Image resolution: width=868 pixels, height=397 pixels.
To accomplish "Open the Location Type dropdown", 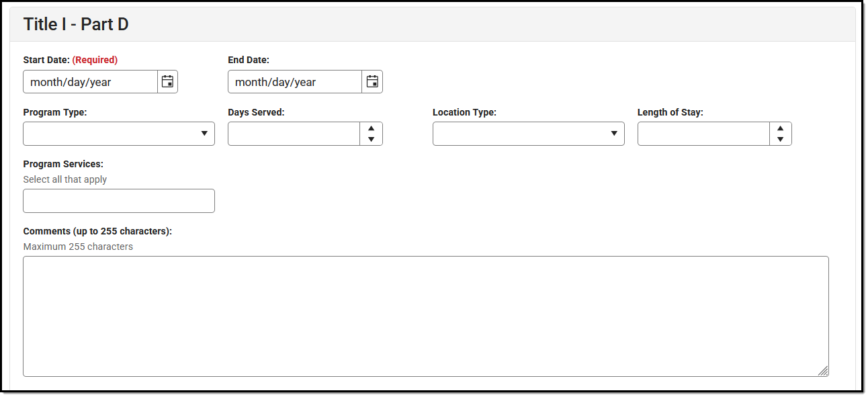I will click(528, 134).
